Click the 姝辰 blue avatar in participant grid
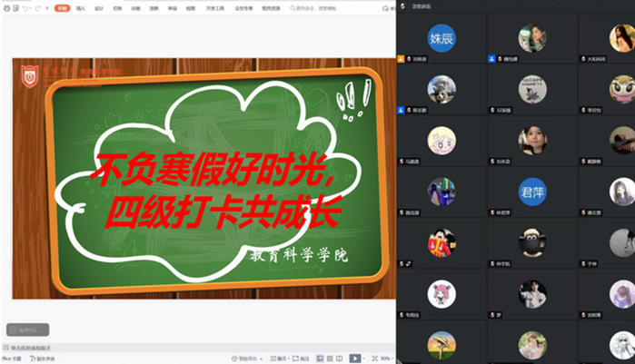Viewport: 635px width, 364px height. (441, 38)
